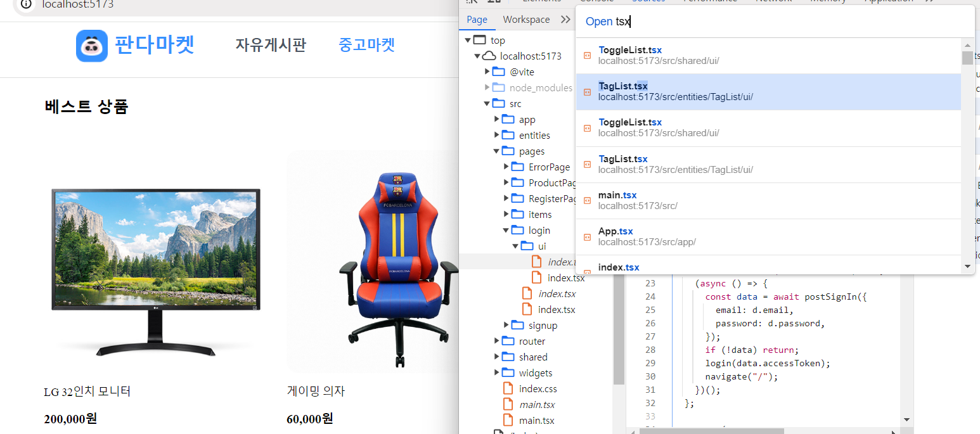Open the 자유게시판 menu on the page
980x434 pixels.
pos(271,45)
